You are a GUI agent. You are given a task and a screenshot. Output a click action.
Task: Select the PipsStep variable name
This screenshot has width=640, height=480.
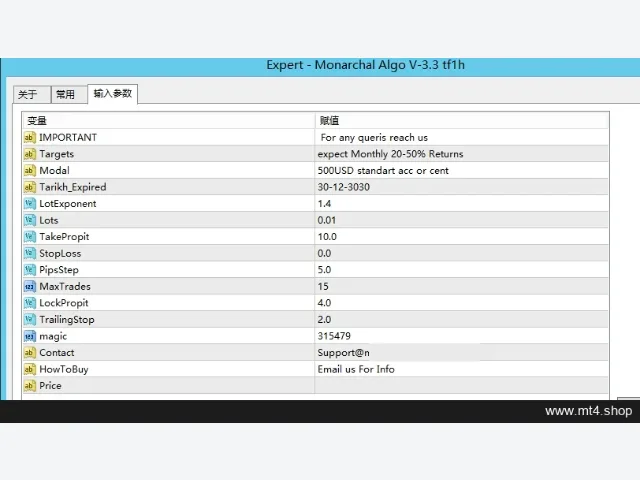coord(59,270)
